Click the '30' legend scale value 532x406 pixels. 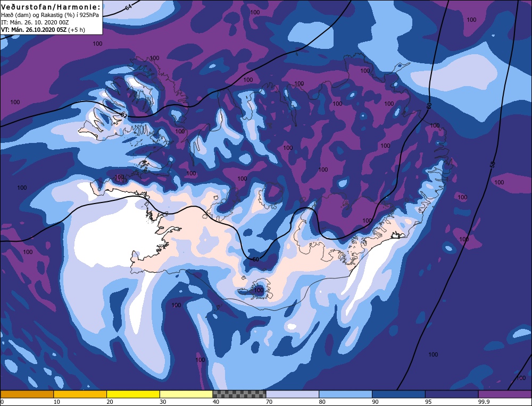point(163,402)
